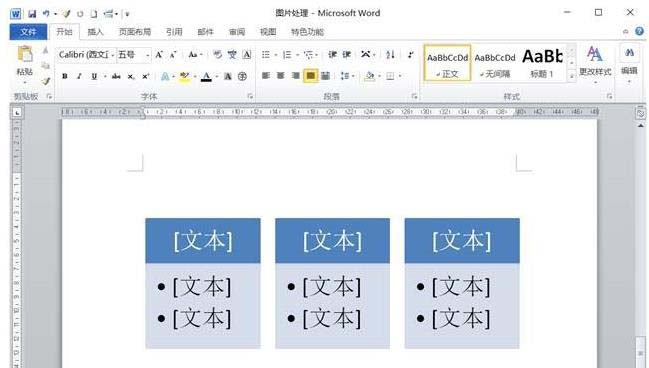
Task: Cut selection with the scissors icon
Action: 46,50
